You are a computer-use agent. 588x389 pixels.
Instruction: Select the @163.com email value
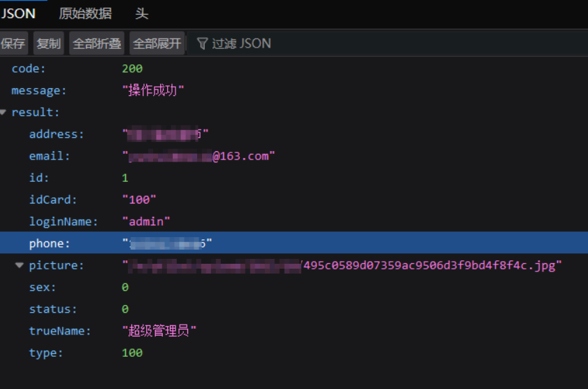[x=199, y=156]
